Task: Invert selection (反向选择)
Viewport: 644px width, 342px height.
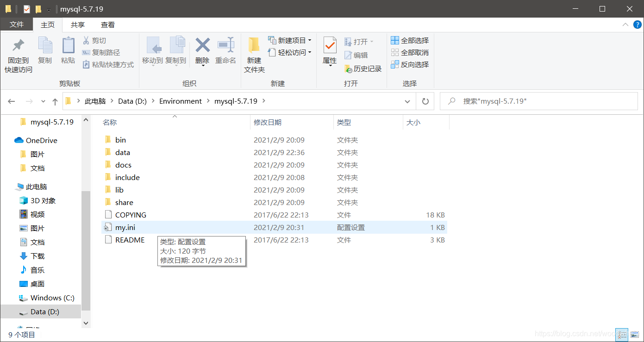Action: (410, 65)
